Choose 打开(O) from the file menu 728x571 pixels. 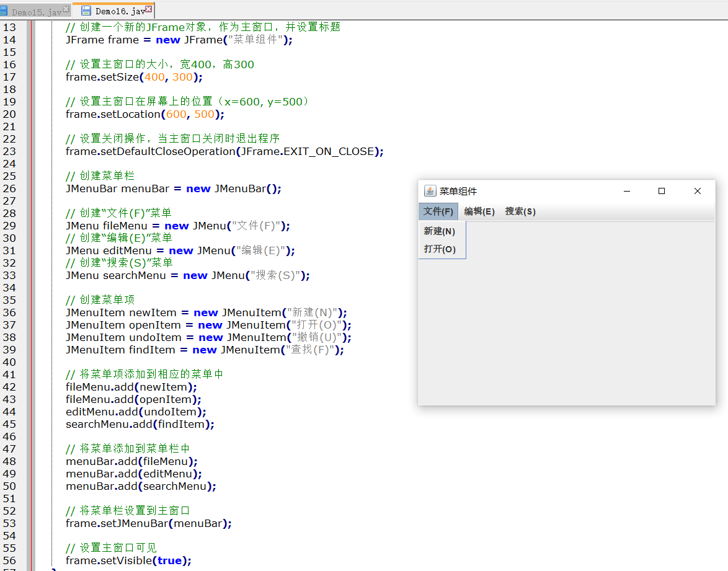click(x=440, y=249)
